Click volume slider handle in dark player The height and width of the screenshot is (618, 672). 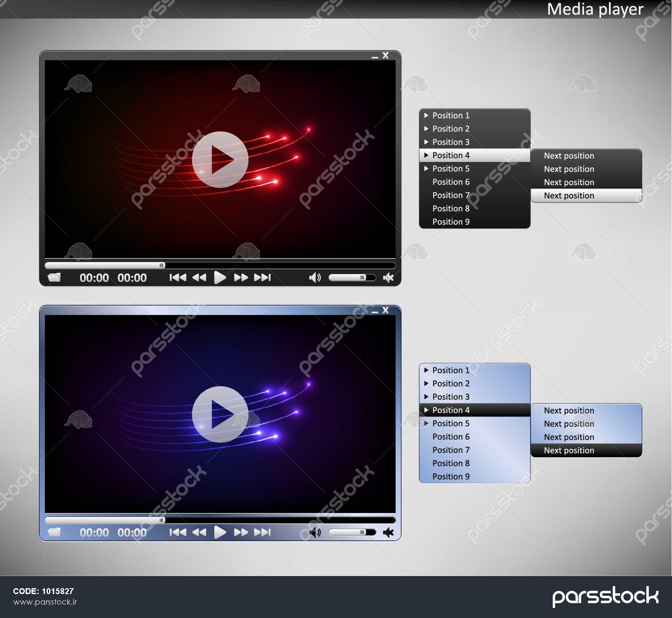[x=362, y=278]
